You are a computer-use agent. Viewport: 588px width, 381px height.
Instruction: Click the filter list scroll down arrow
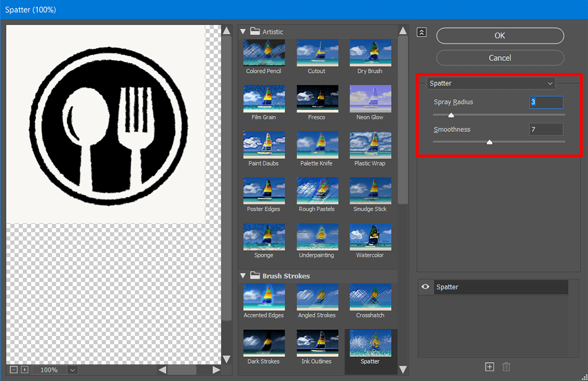(x=403, y=370)
